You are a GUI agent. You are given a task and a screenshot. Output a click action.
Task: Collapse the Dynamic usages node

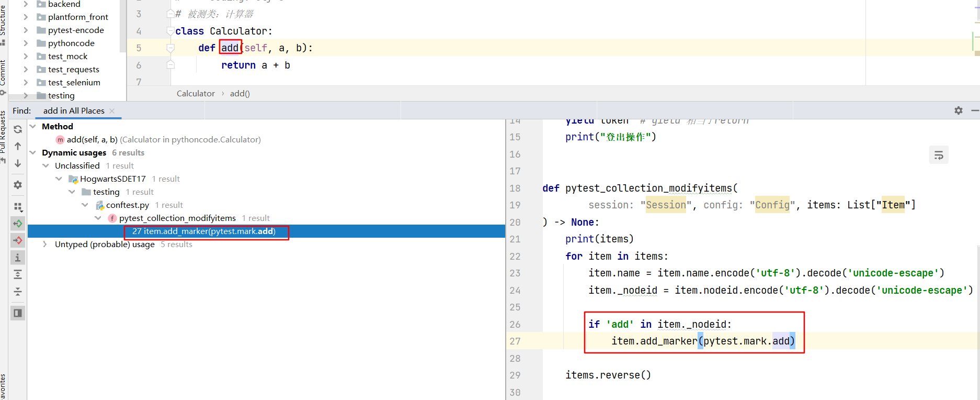33,153
